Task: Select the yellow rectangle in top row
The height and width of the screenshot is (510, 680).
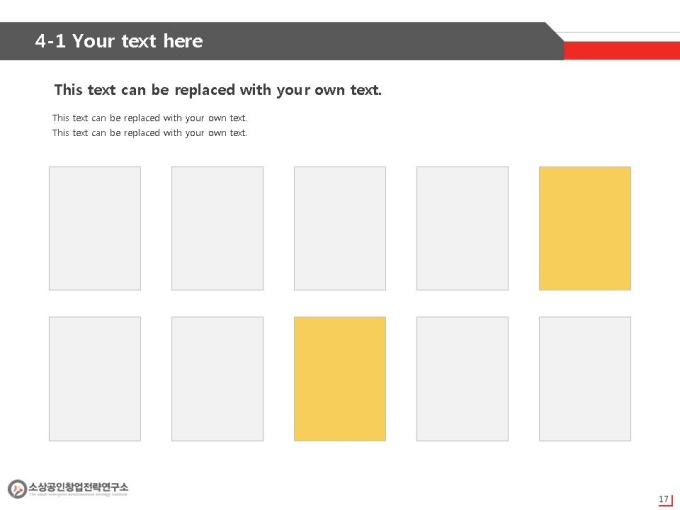Action: click(585, 228)
